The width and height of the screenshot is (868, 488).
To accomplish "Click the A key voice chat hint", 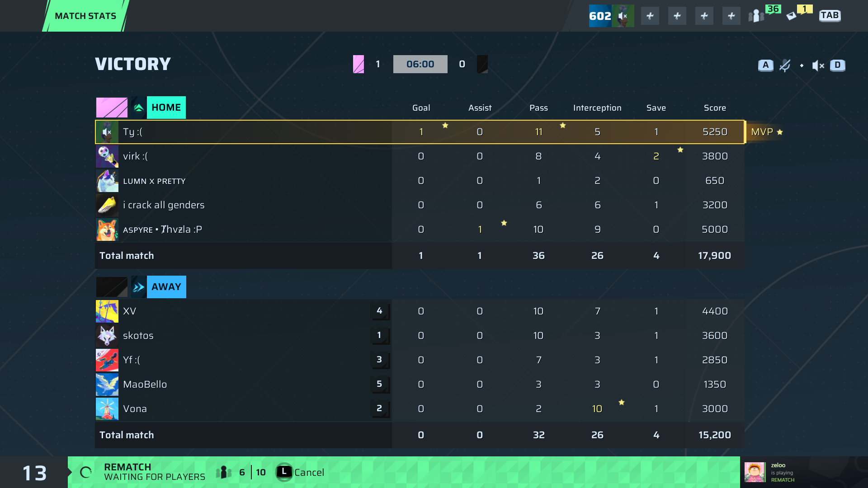I will tap(765, 65).
